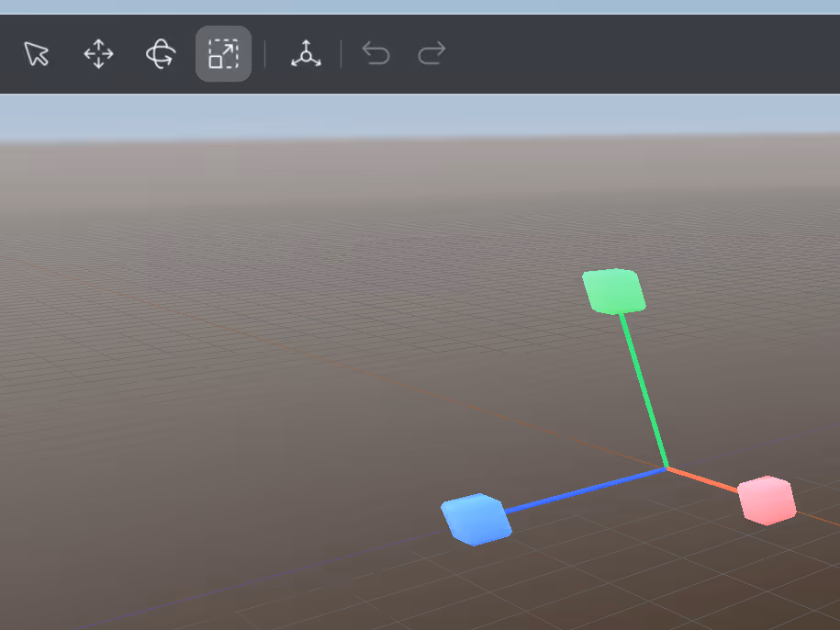Grab the green Y-axis scale handle

tap(614, 291)
